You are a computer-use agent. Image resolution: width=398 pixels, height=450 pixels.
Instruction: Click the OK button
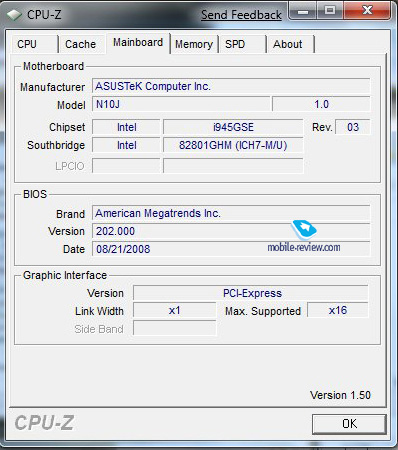[x=349, y=424]
